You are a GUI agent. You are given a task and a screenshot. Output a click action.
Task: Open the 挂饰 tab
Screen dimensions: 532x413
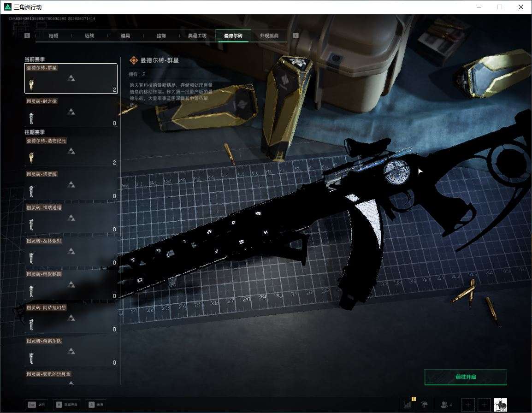161,35
